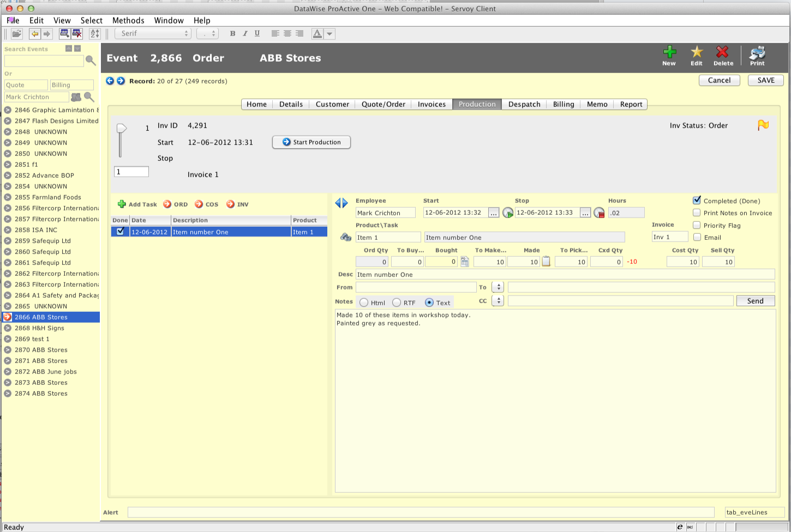
Task: Click the Edit star icon
Action: [x=697, y=52]
